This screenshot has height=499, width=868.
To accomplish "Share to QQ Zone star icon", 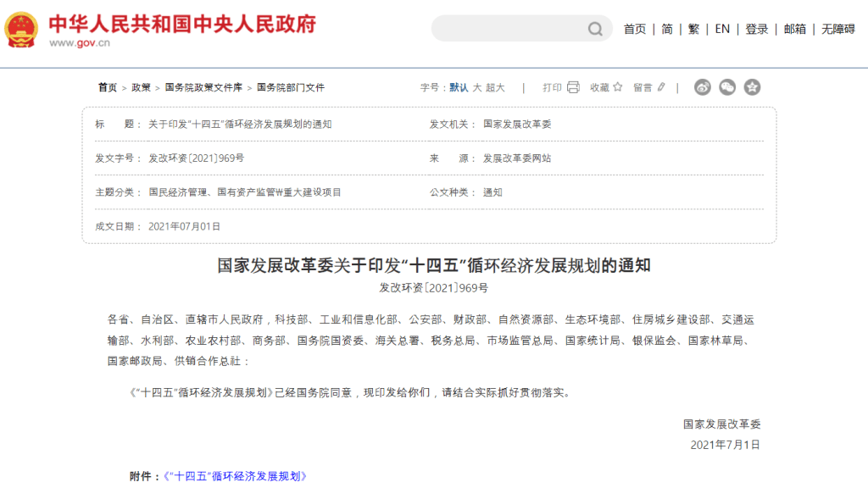I will 752,87.
